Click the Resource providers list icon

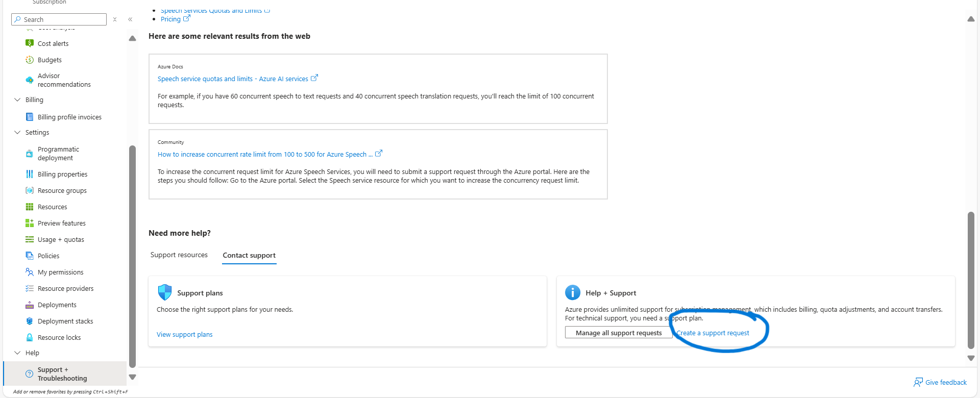point(30,288)
